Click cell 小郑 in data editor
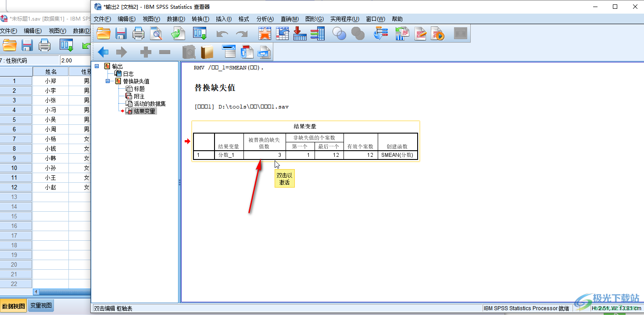Screen dimensions: 644x315 click(50, 81)
